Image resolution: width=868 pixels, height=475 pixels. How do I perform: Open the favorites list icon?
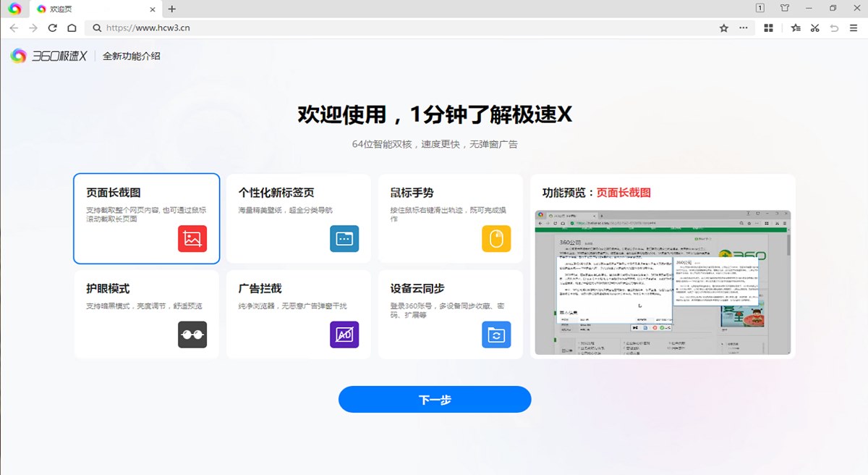click(796, 28)
